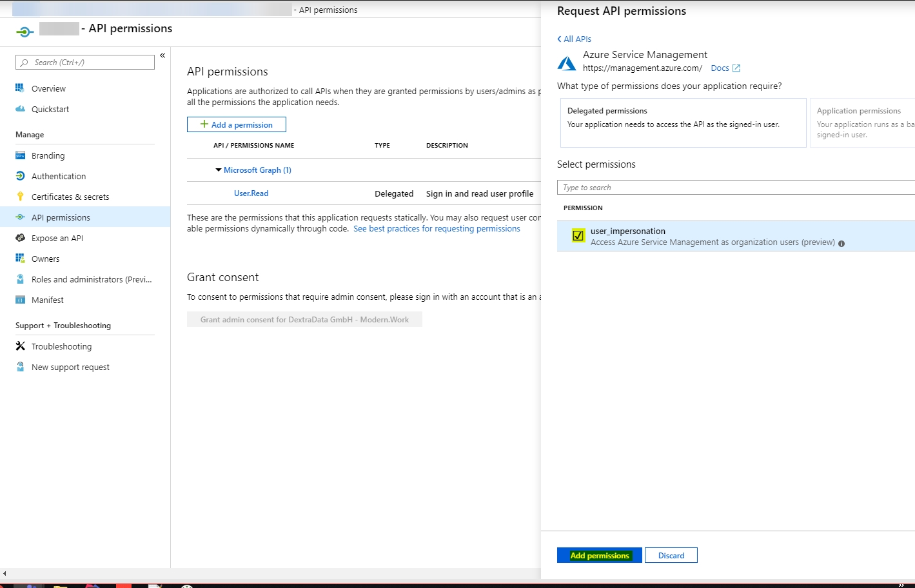The height and width of the screenshot is (588, 915).
Task: Collapse the sidebar with double chevron
Action: [162, 55]
